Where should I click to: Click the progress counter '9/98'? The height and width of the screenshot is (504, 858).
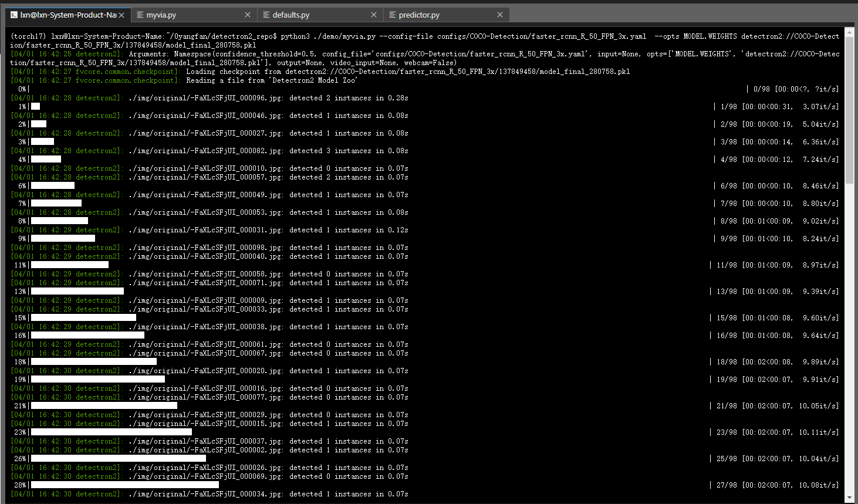point(729,239)
